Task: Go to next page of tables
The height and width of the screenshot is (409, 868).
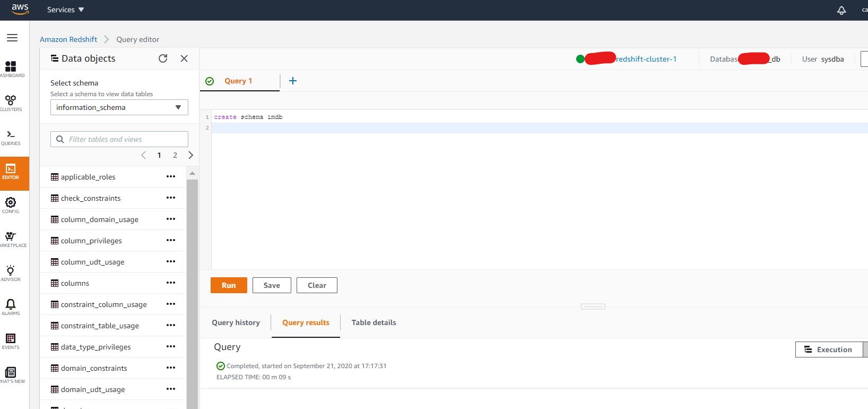Action: click(x=191, y=155)
